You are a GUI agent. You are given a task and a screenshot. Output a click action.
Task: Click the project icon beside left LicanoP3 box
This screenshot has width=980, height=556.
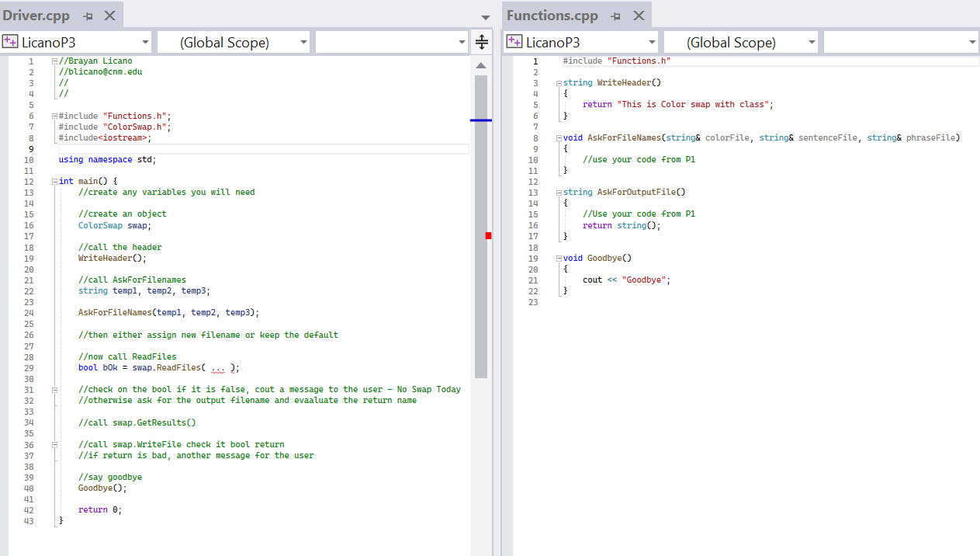pyautogui.click(x=10, y=41)
